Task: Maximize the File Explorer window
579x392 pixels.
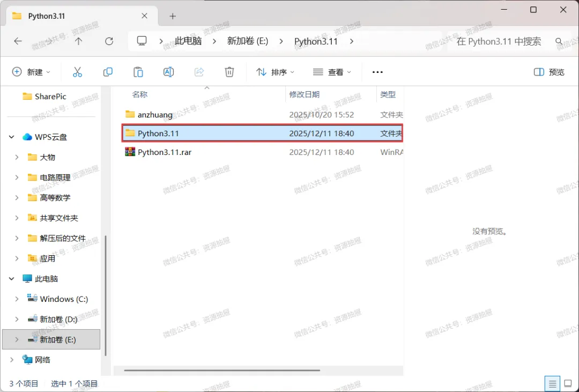Action: pos(533,10)
